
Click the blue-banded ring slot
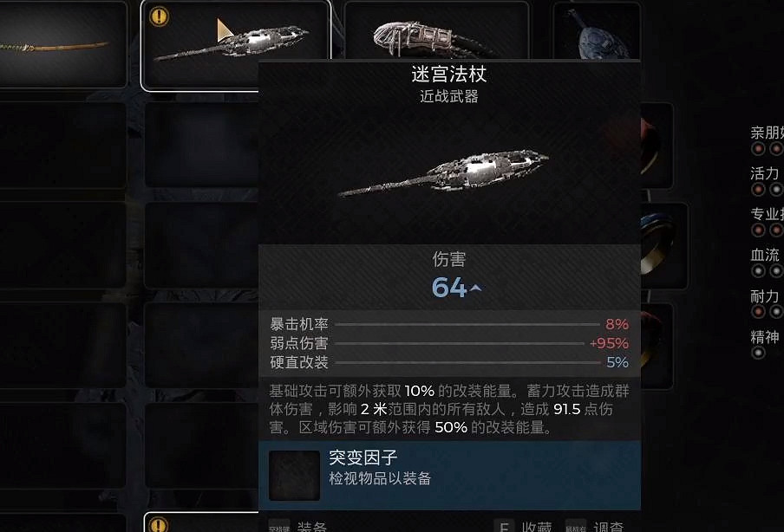pyautogui.click(x=663, y=246)
